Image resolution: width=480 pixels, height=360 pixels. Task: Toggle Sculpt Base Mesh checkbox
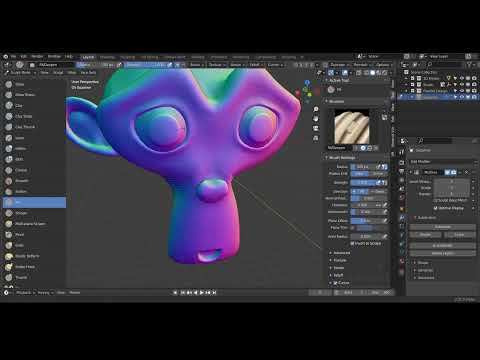tap(436, 200)
